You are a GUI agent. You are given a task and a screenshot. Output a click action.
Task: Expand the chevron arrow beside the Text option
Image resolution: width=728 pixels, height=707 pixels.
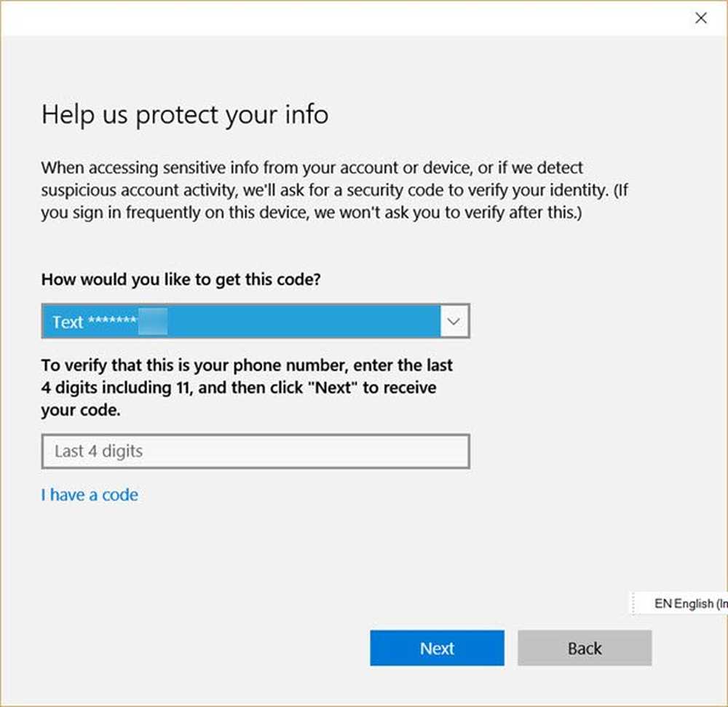[454, 322]
